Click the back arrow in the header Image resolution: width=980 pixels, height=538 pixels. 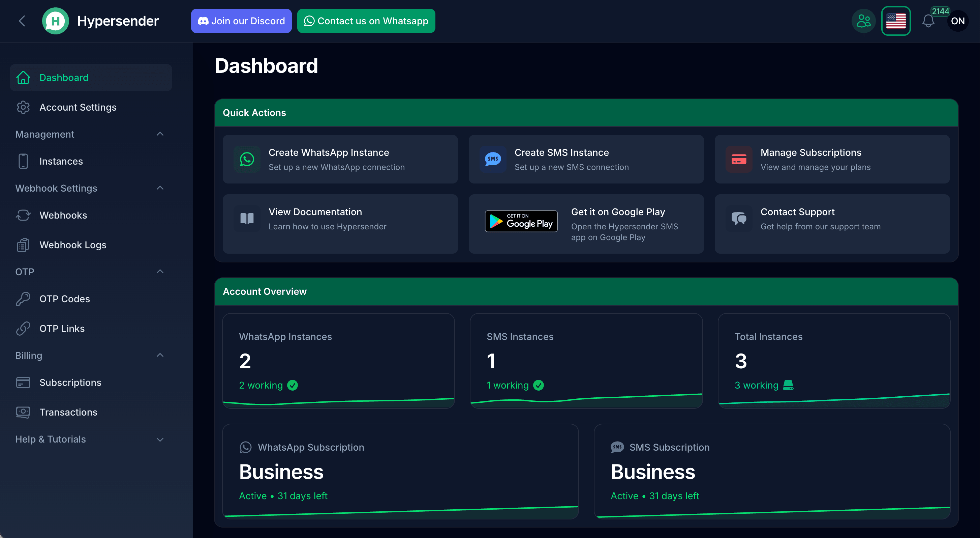coord(22,21)
